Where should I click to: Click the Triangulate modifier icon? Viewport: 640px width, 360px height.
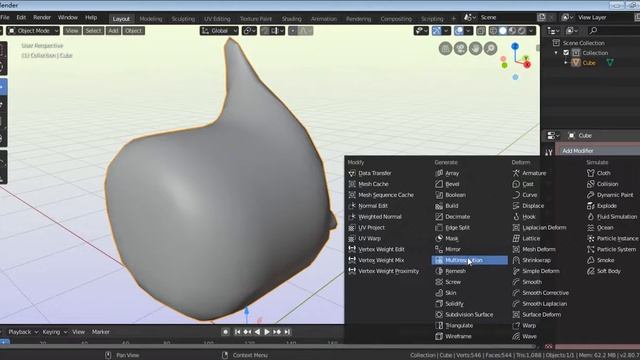(x=439, y=325)
